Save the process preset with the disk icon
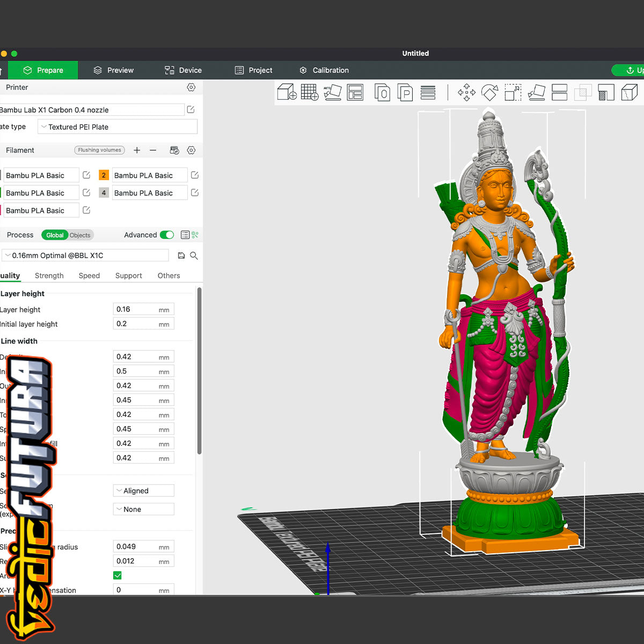 point(181,256)
